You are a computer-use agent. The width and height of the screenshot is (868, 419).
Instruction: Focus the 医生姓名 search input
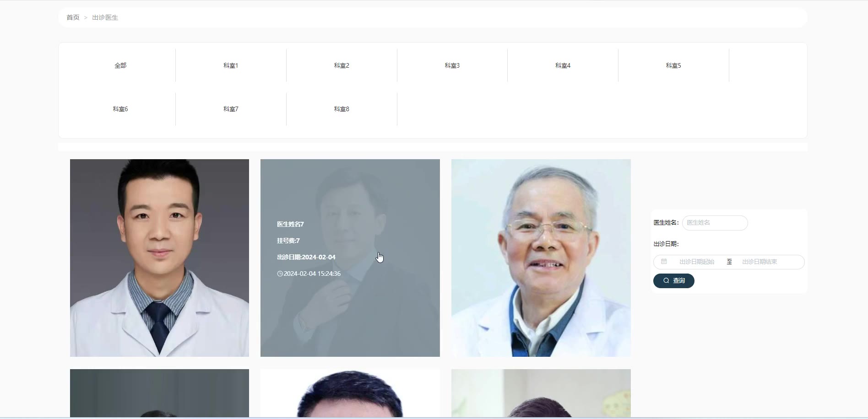pyautogui.click(x=715, y=223)
